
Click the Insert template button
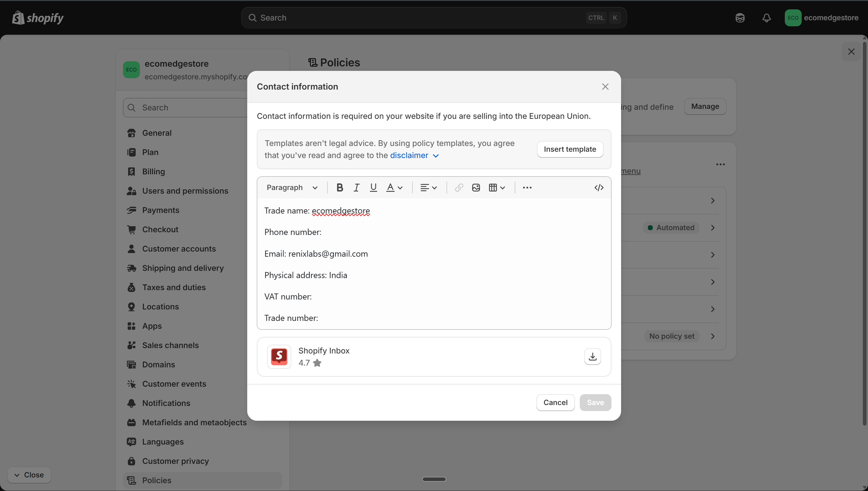click(570, 149)
